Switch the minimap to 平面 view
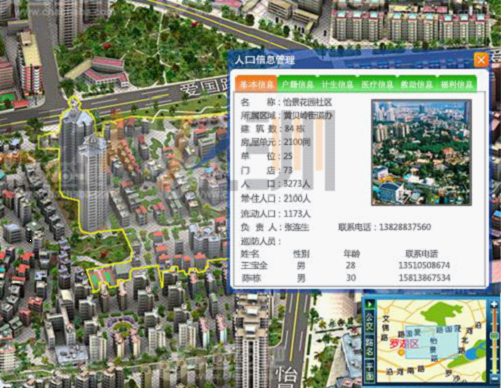 (369, 372)
